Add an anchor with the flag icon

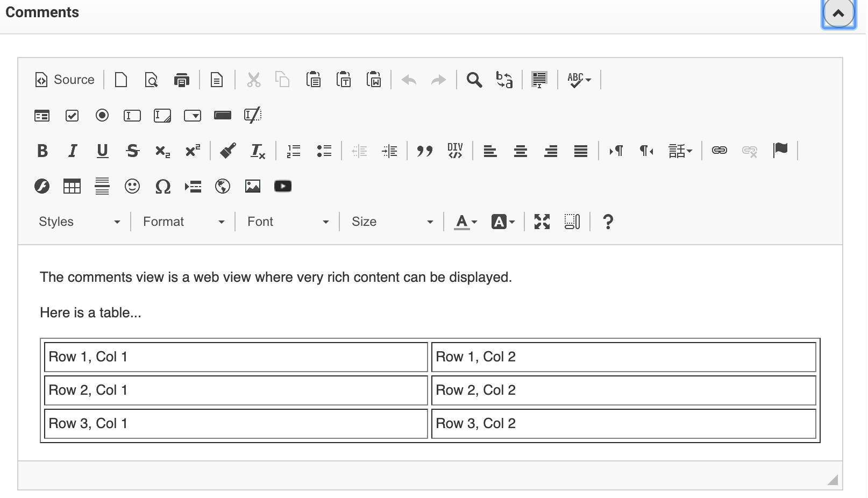780,150
